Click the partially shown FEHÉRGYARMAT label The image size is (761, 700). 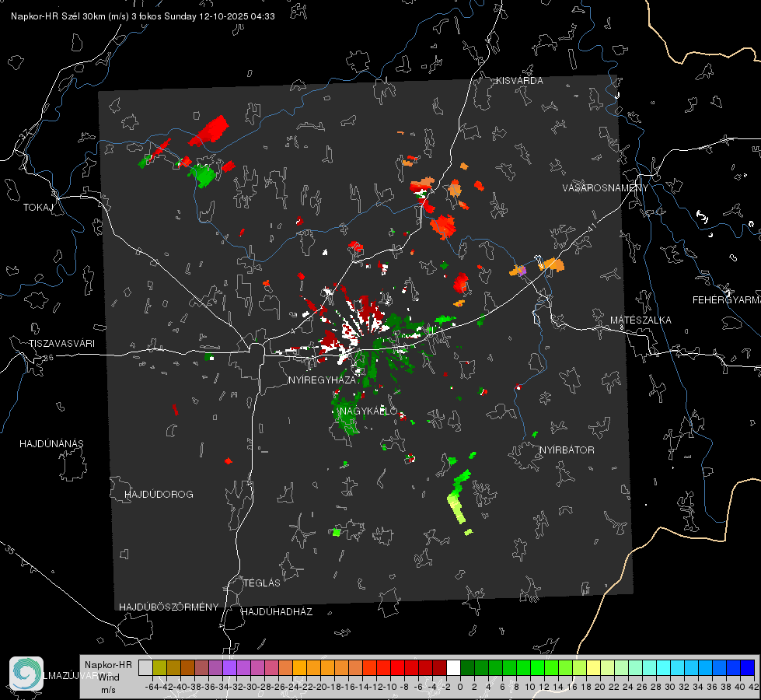(727, 300)
